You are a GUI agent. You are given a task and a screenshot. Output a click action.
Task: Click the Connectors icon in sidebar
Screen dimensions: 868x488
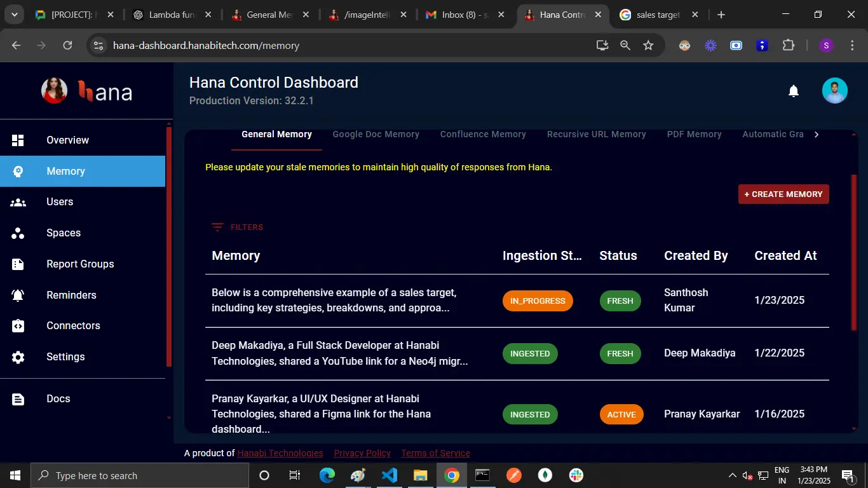18,326
